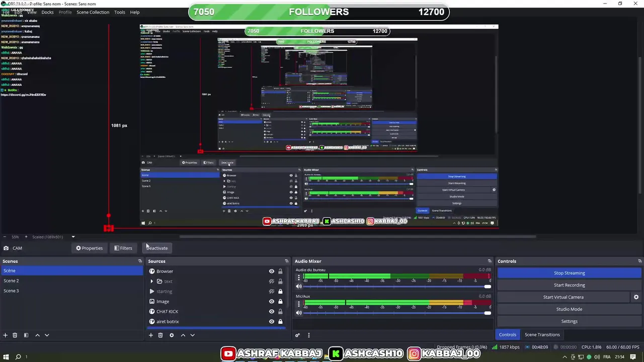Delete selected source with trash icon
The image size is (644, 362).
(160, 335)
